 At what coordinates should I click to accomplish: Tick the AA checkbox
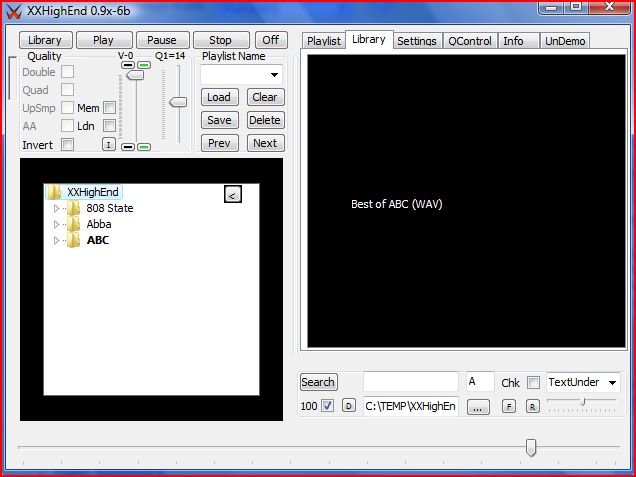pyautogui.click(x=67, y=126)
